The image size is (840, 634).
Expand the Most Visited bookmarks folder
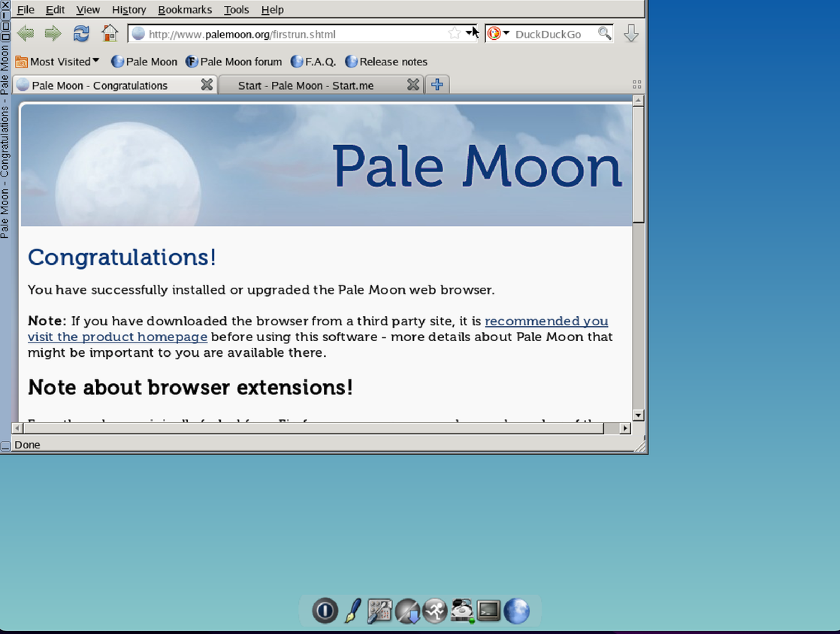[57, 62]
